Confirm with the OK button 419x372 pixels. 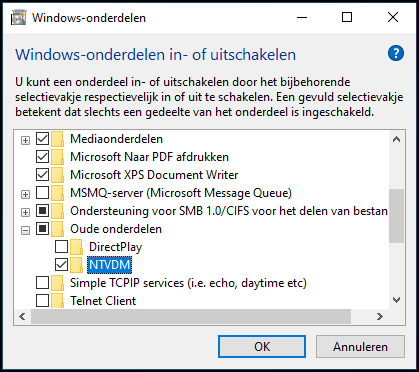point(262,347)
